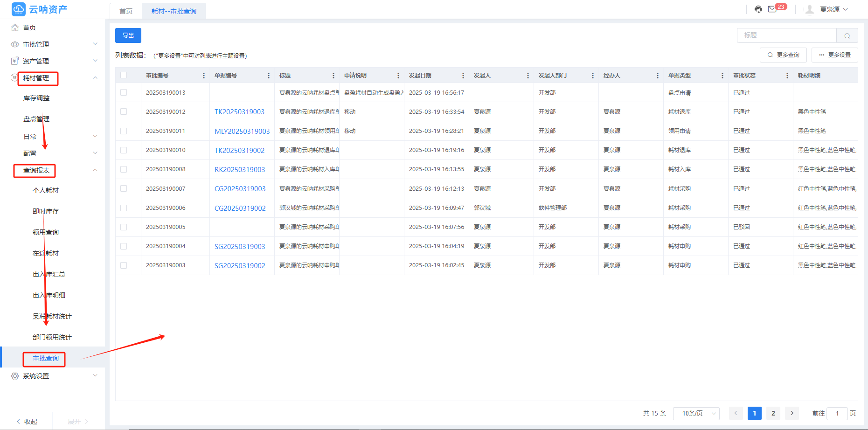The image size is (868, 430).
Task: Go to next page with right arrow
Action: (792, 413)
